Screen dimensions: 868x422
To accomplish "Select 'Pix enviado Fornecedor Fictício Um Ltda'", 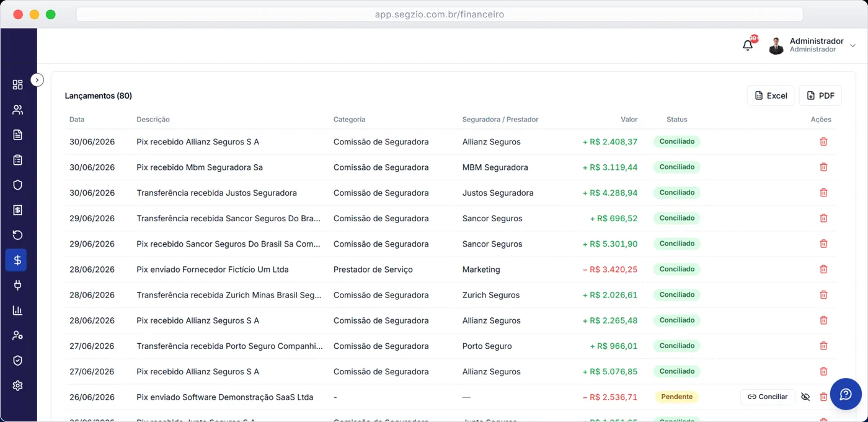I will [213, 270].
